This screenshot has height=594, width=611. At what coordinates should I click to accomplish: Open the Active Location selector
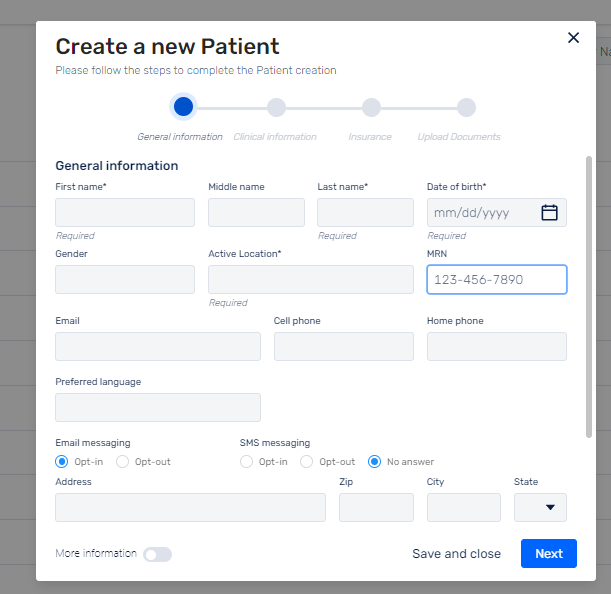coord(311,279)
